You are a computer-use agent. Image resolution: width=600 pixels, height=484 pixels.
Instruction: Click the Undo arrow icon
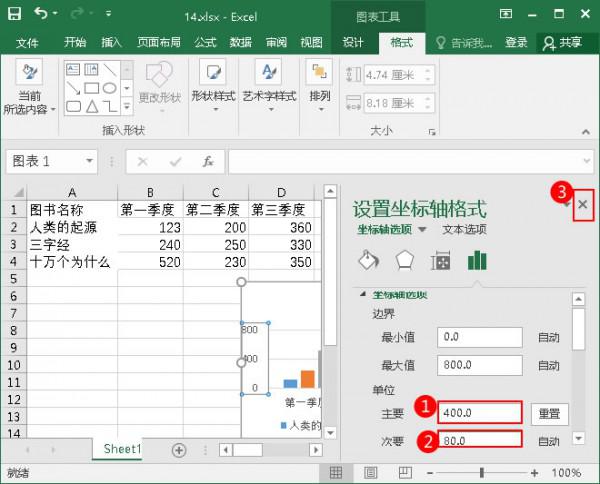tap(41, 13)
